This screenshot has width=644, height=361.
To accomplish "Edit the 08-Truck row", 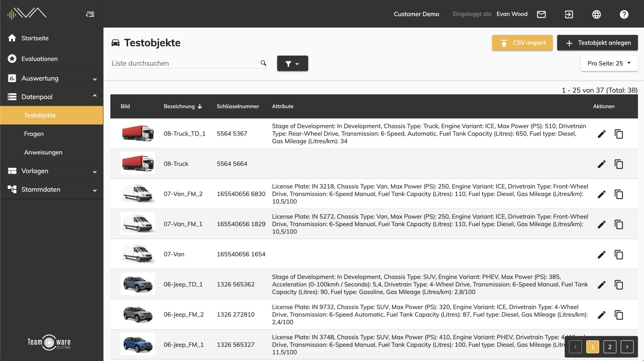I will tap(602, 164).
